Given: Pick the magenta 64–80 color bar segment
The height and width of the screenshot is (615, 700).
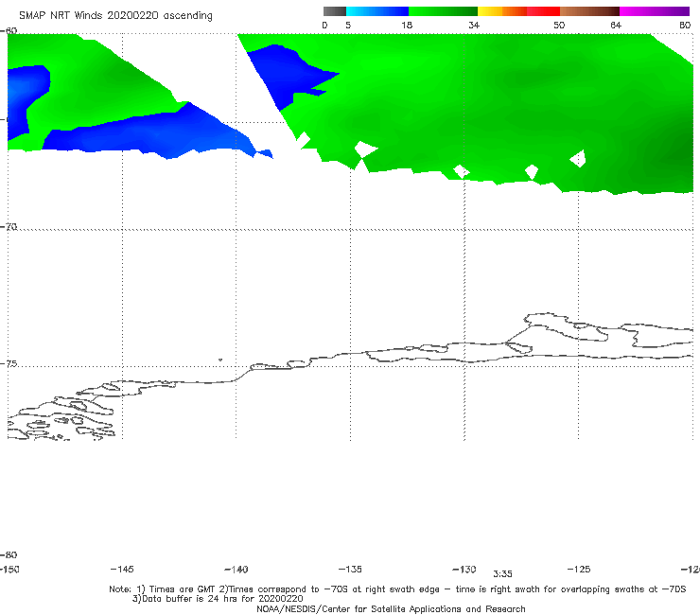Looking at the screenshot, I should coord(654,11).
